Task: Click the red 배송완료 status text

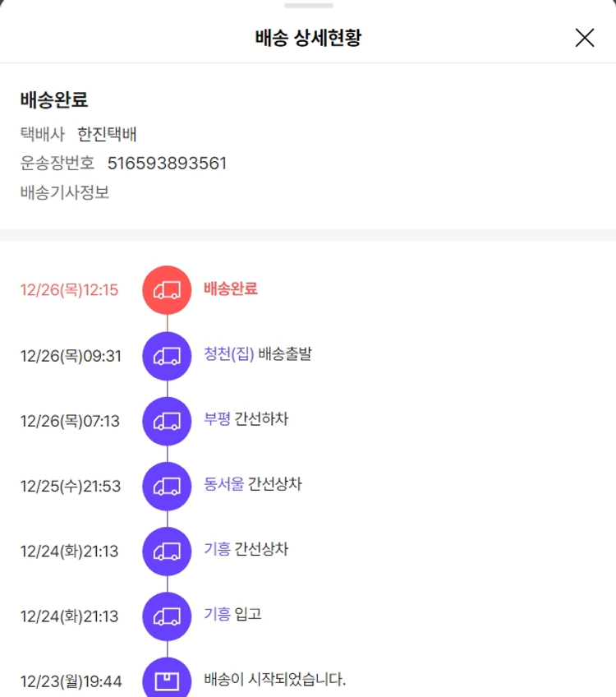Action: (231, 288)
